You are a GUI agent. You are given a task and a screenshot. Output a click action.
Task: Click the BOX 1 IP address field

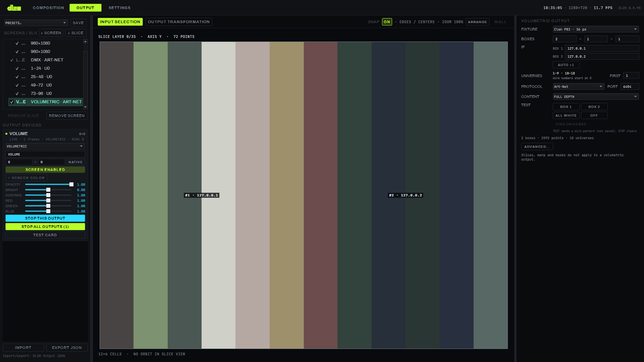coord(602,48)
